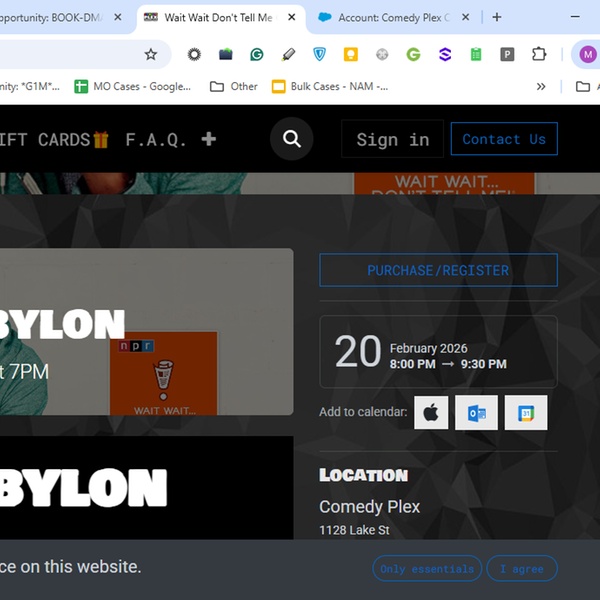Viewport: 600px width, 600px height.
Task: Click the Purchase/Register button
Action: [x=438, y=270]
